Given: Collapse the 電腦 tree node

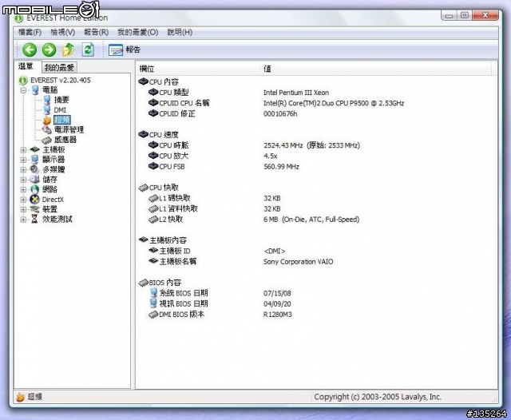Looking at the screenshot, I should tap(23, 90).
